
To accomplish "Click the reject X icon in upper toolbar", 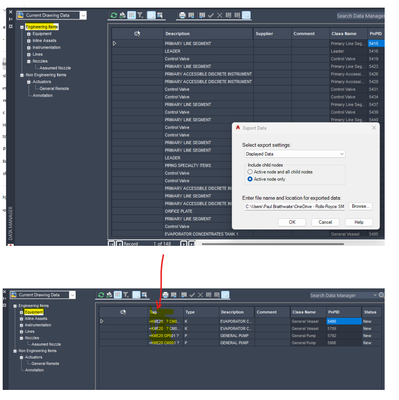I will [x=219, y=15].
